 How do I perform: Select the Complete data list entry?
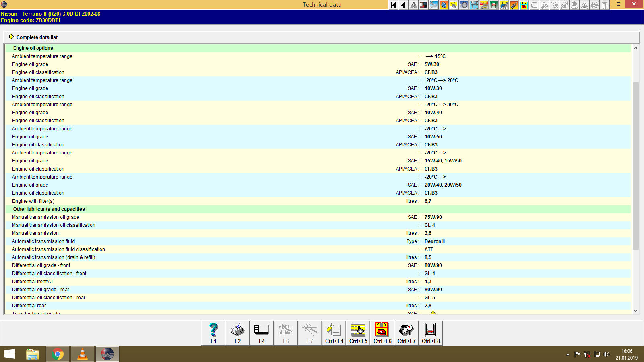click(x=37, y=37)
